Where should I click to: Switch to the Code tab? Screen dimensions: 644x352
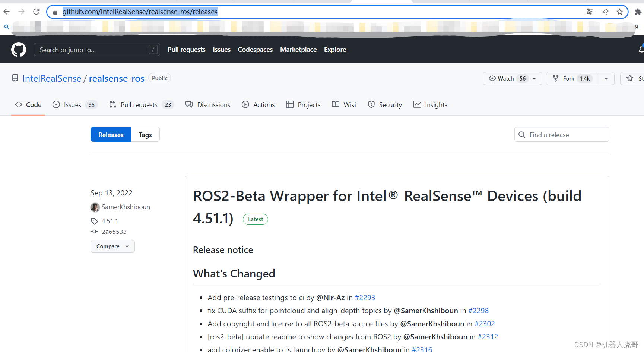click(x=28, y=105)
